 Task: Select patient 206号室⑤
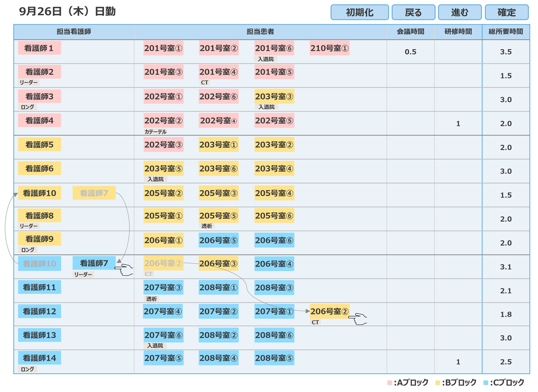(x=219, y=240)
